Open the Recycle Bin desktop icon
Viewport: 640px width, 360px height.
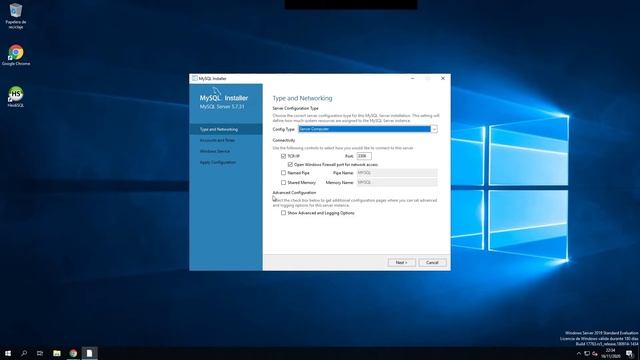click(x=16, y=16)
